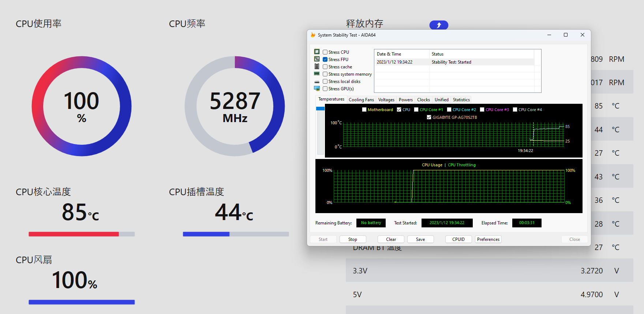The height and width of the screenshot is (314, 644).
Task: Click the percent icon beside Stress FPU
Action: tap(317, 59)
